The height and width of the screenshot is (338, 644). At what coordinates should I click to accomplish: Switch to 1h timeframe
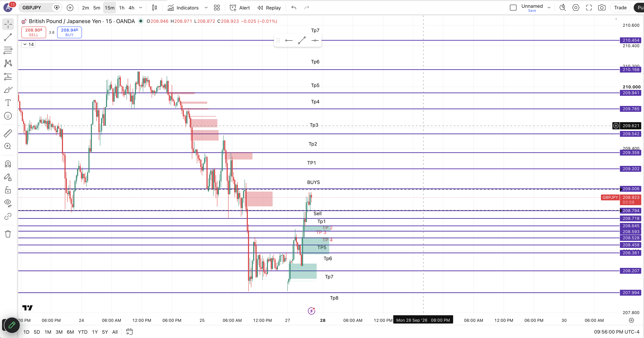(122, 8)
